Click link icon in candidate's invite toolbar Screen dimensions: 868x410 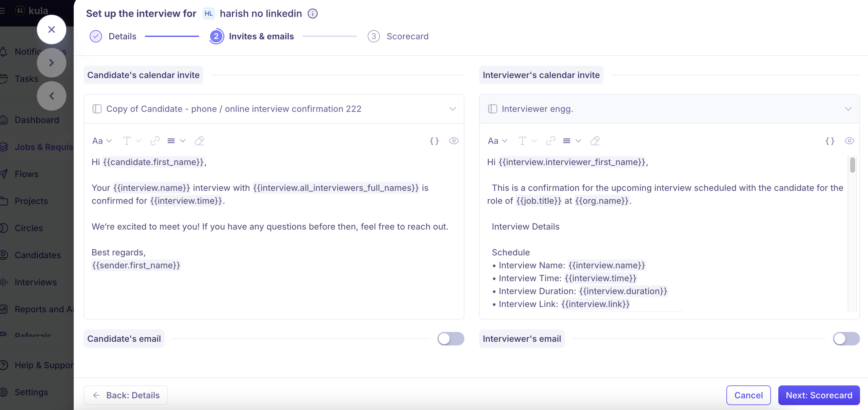point(155,141)
